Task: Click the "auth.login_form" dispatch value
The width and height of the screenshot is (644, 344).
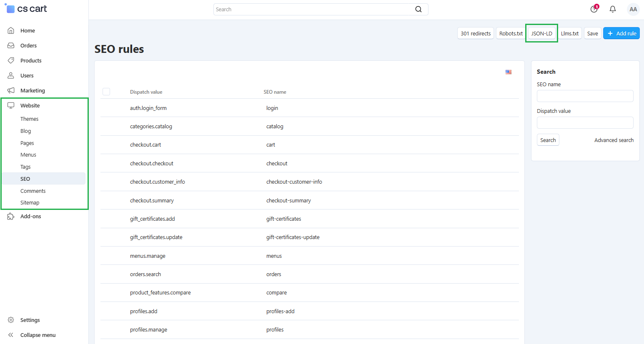Action: pyautogui.click(x=148, y=108)
